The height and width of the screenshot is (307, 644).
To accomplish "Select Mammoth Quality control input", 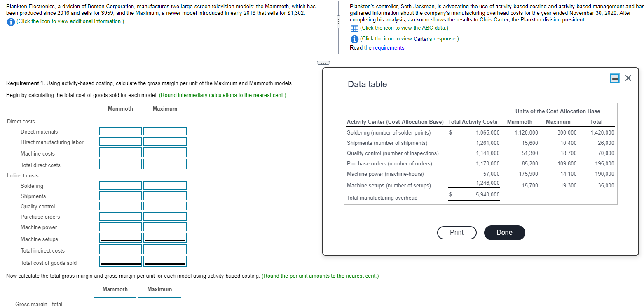I will point(120,206).
